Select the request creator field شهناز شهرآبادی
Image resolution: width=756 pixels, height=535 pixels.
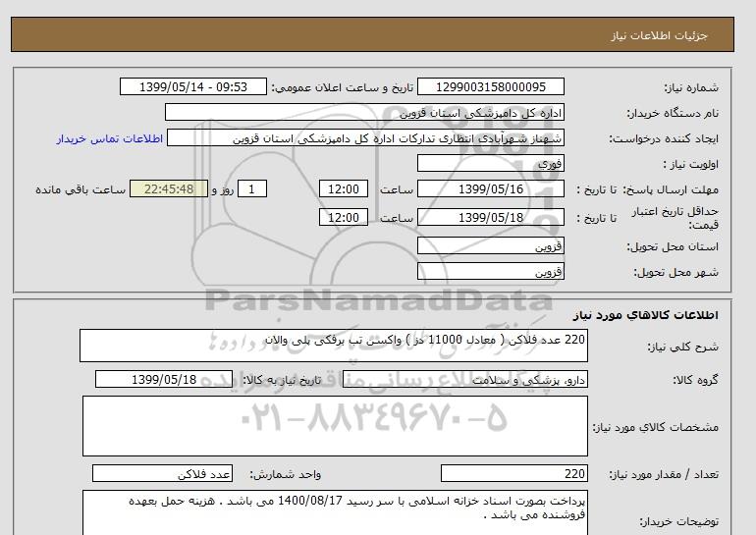point(365,137)
